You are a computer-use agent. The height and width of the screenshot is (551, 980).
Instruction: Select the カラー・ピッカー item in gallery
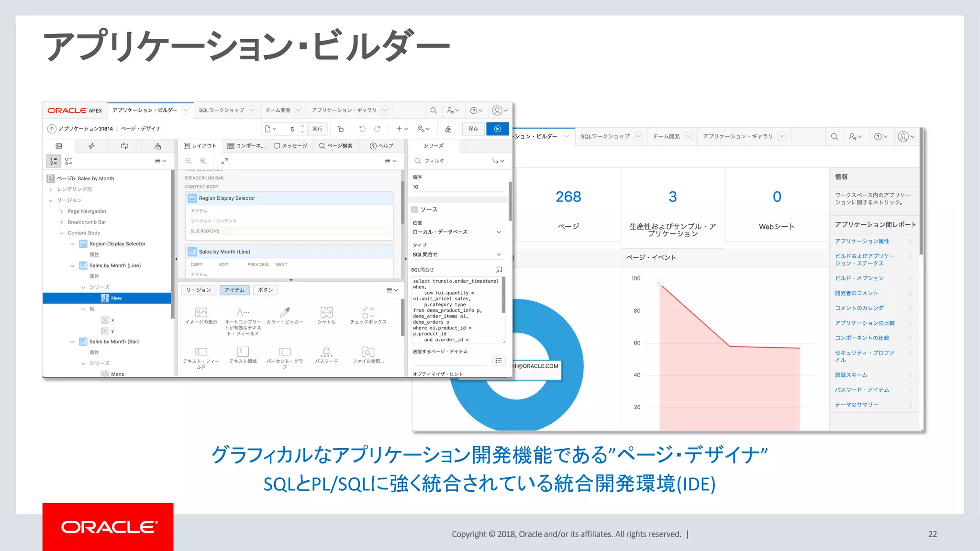tap(285, 316)
